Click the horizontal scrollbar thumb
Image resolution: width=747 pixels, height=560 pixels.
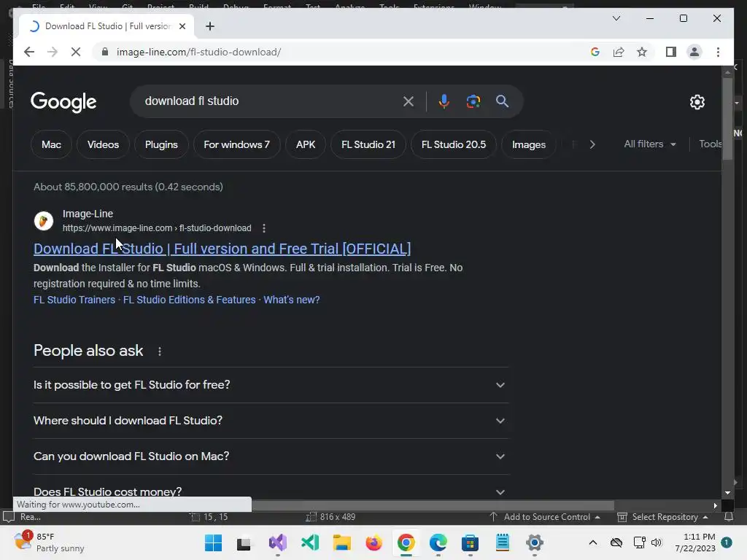click(433, 505)
